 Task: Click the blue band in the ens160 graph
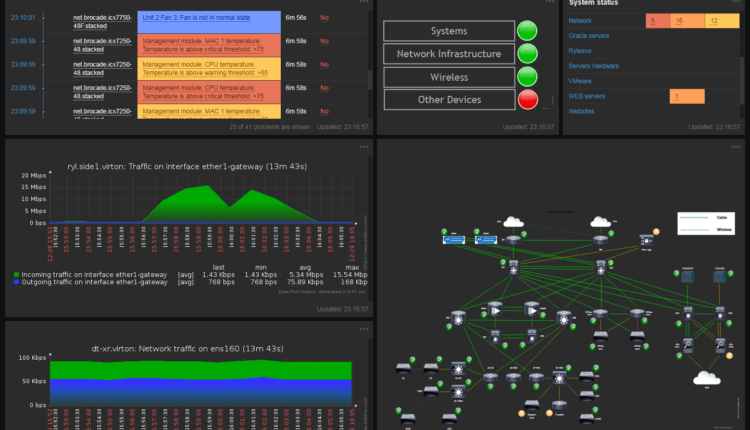201,391
